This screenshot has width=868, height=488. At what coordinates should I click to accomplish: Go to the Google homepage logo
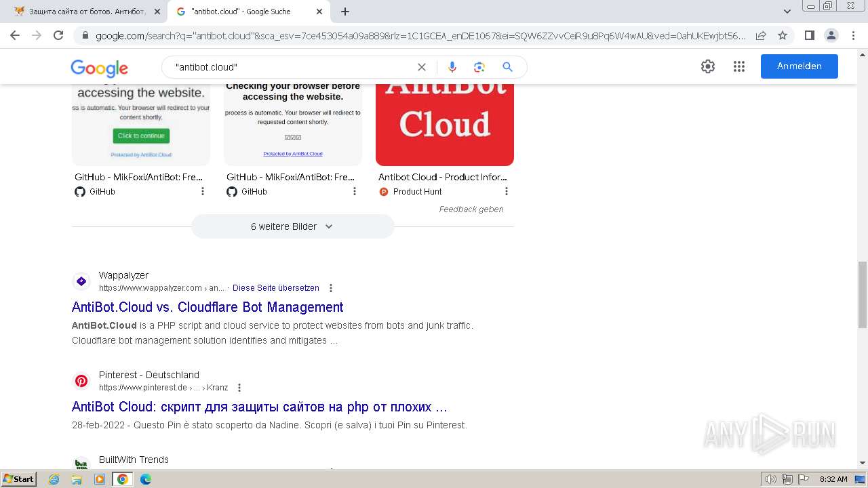[99, 68]
